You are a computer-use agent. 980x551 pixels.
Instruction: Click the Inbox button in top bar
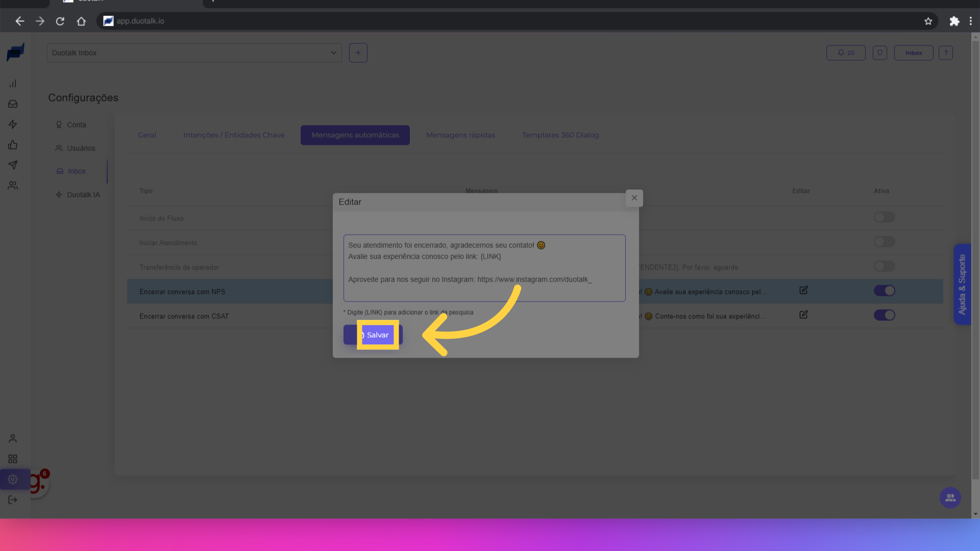913,53
